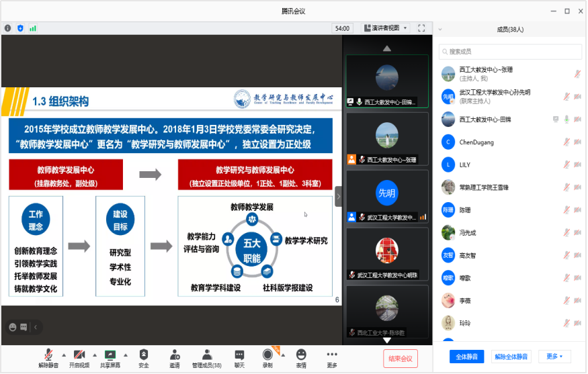Select 西工大教发中心~张珊 video thumbnail
Image resolution: width=588 pixels, height=374 pixels.
[x=387, y=139]
